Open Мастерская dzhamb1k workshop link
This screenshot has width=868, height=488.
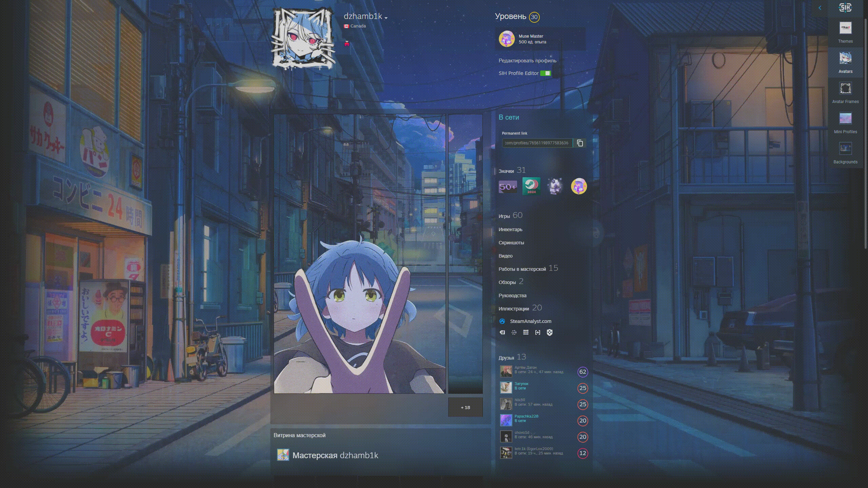pyautogui.click(x=335, y=455)
